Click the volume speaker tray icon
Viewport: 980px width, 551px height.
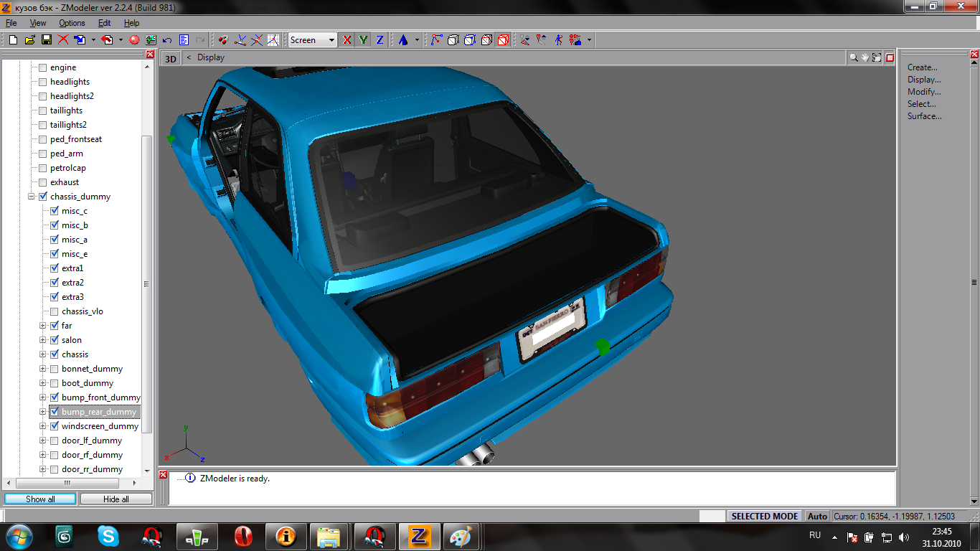[x=904, y=537]
